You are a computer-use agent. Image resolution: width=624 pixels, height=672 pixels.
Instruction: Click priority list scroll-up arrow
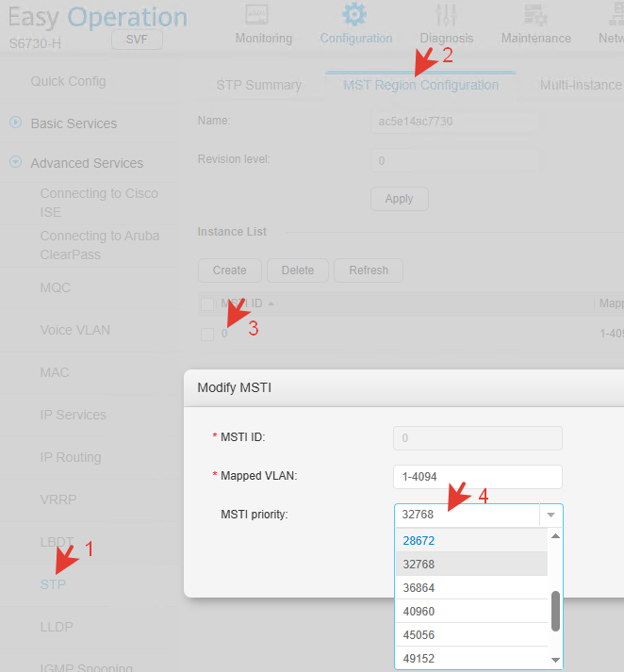555,536
